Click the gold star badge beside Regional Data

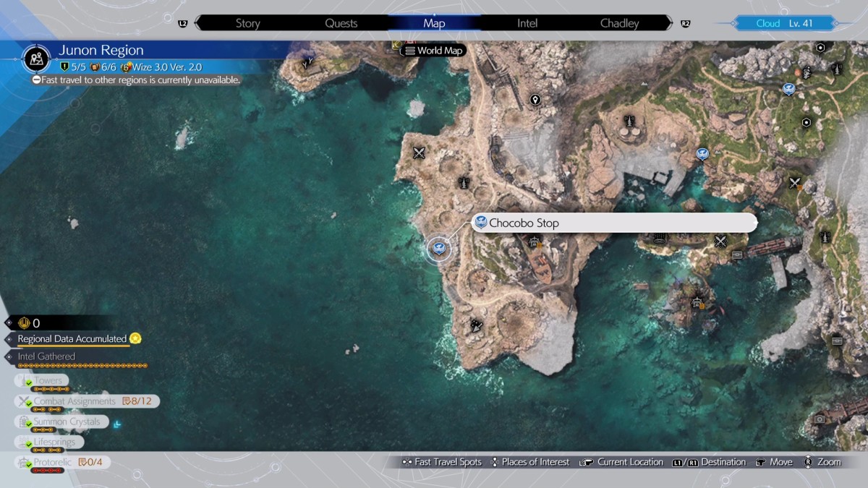point(135,338)
